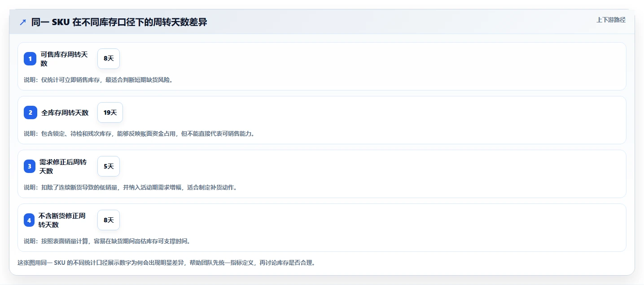Image resolution: width=644 pixels, height=285 pixels.
Task: Click the label 不含断货修正周转天数
Action: pos(62,220)
